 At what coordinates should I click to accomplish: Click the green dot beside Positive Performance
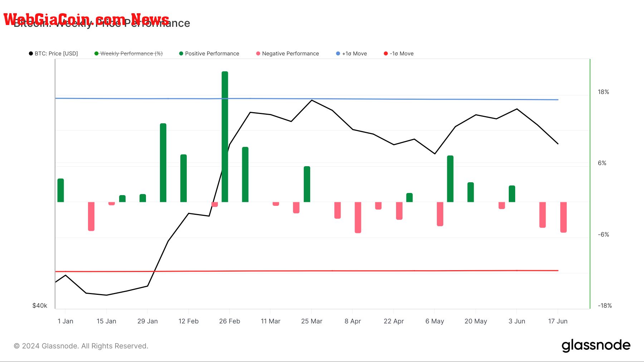[181, 54]
